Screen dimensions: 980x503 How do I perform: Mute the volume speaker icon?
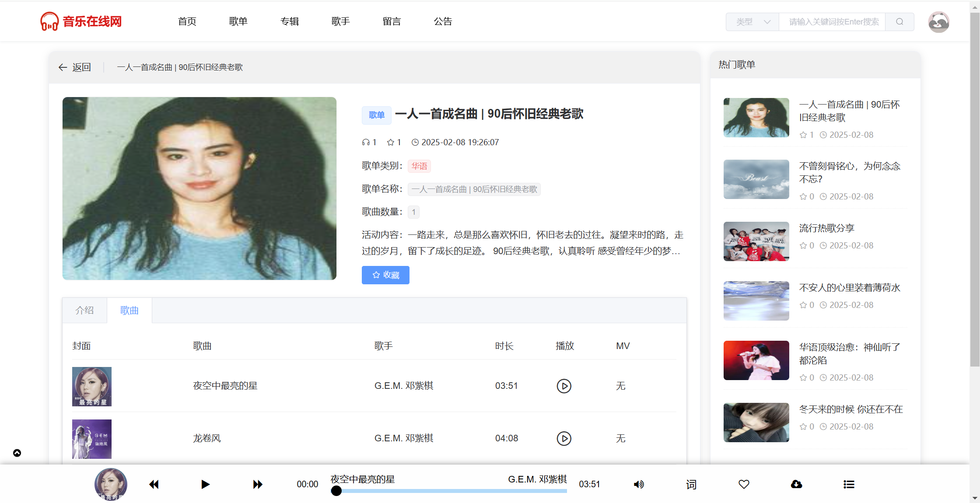pos(639,484)
